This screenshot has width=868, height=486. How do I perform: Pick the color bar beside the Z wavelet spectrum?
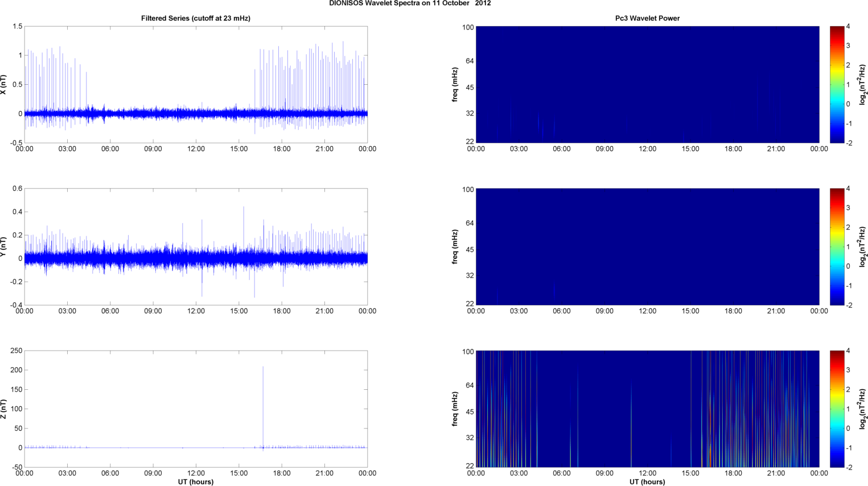pos(837,409)
